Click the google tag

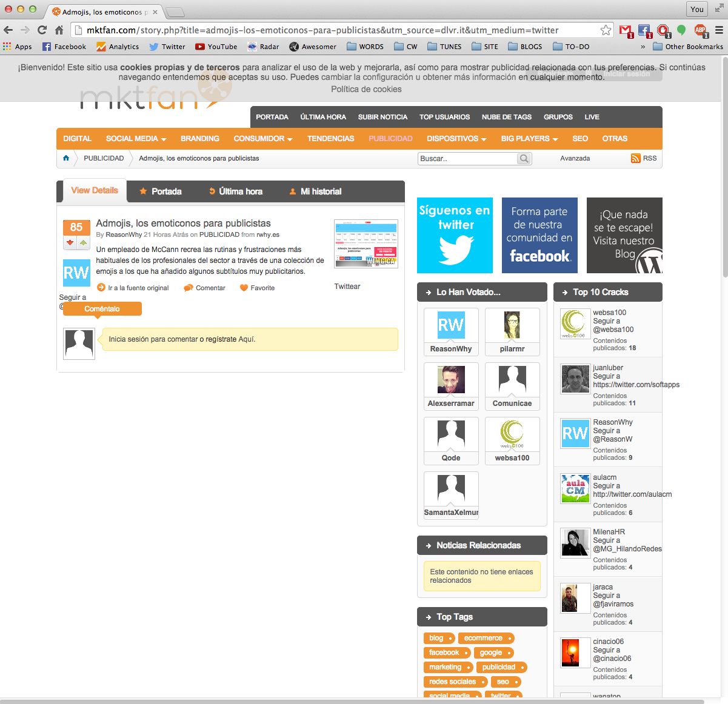(494, 653)
